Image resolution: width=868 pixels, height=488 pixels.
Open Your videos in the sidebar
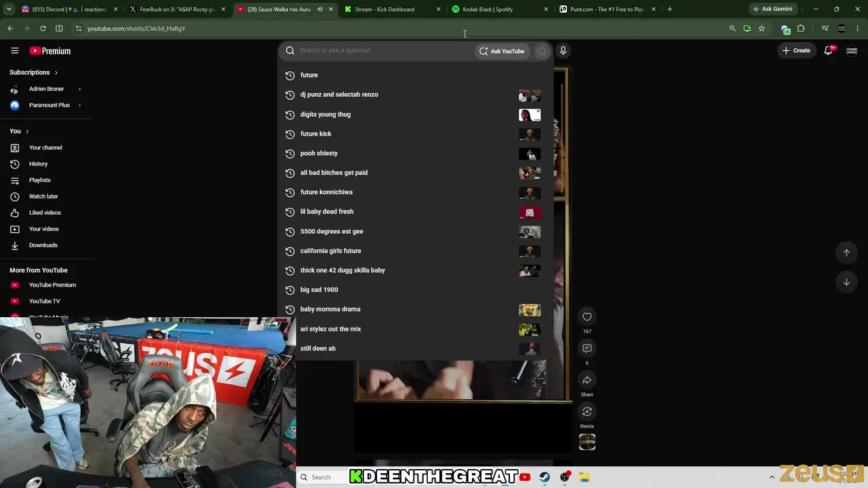tap(47, 229)
